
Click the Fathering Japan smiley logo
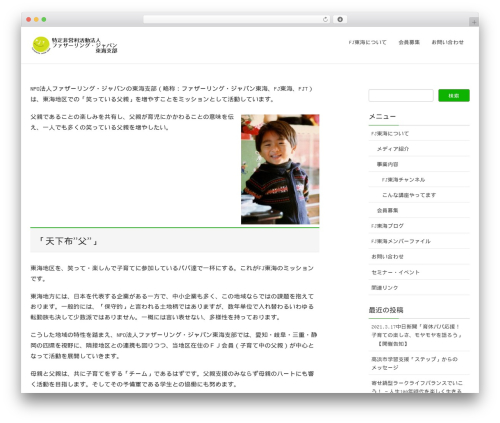41,45
